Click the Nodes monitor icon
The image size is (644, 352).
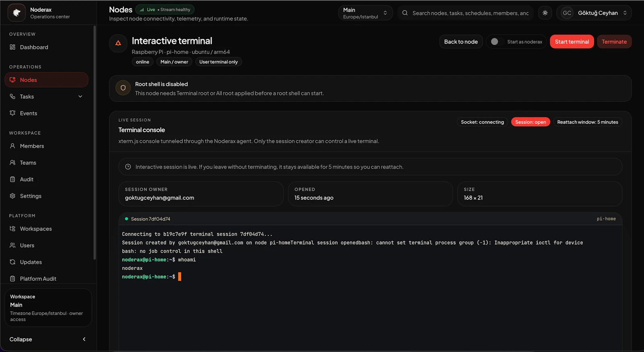(12, 80)
